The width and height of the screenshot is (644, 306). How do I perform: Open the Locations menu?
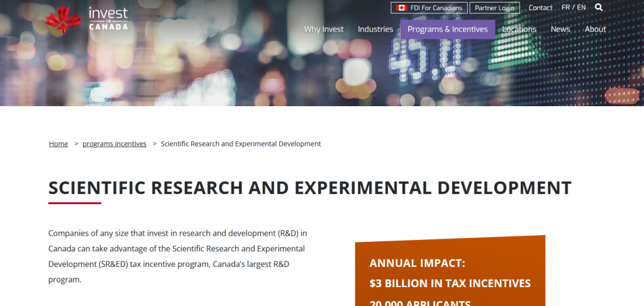[x=519, y=29]
